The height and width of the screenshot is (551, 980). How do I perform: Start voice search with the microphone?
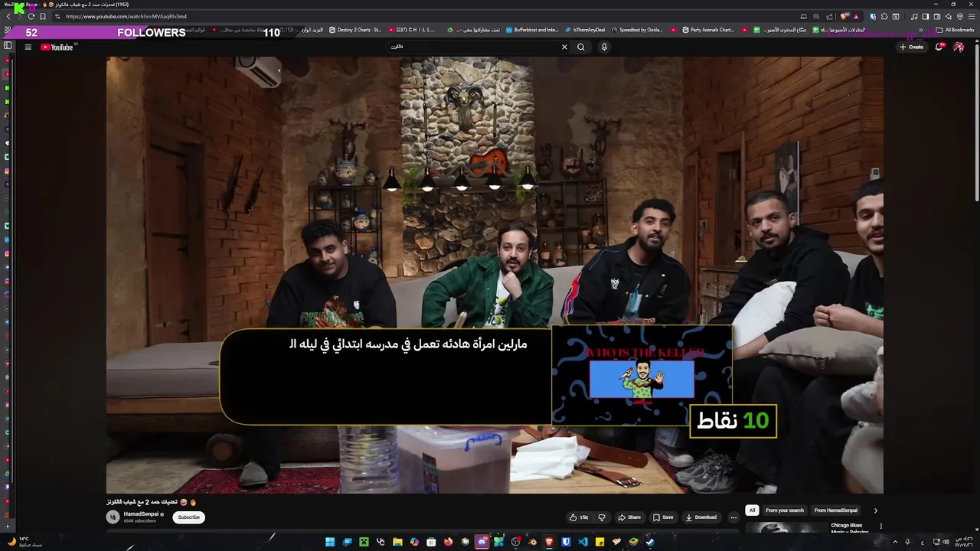point(604,47)
